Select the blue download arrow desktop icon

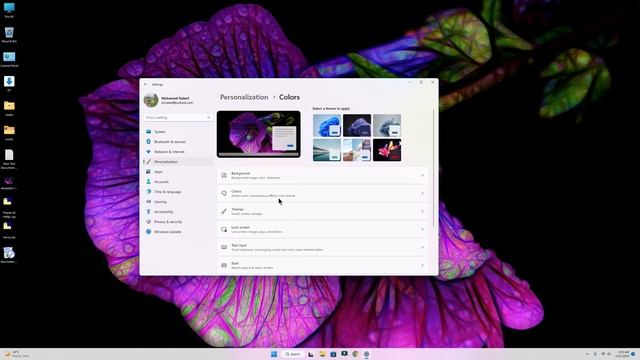[x=9, y=83]
